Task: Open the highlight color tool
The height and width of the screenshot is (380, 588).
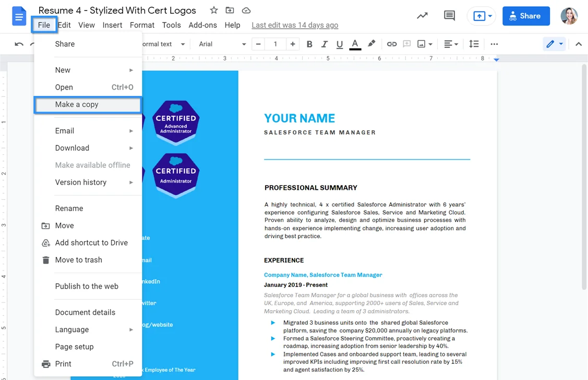Action: [371, 44]
